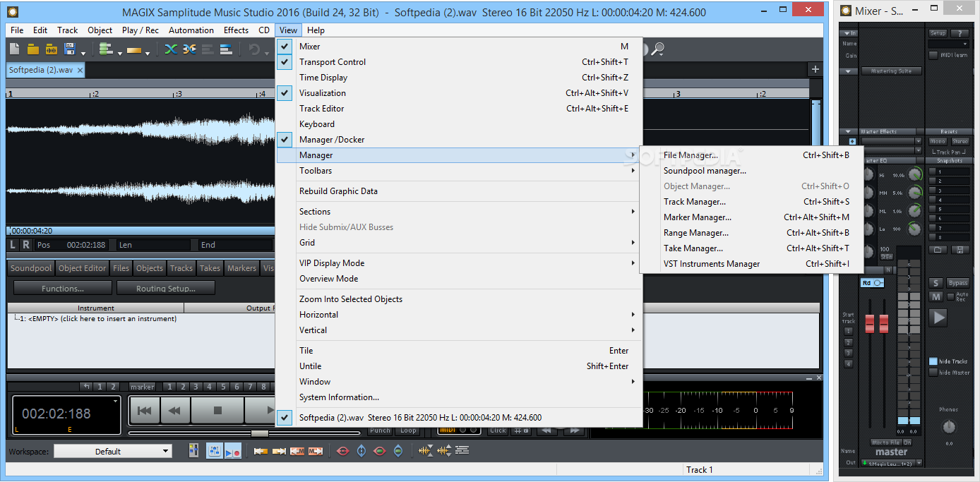Click the blue-topped stacked bars icon
Image resolution: width=980 pixels, height=482 pixels.
(x=226, y=49)
